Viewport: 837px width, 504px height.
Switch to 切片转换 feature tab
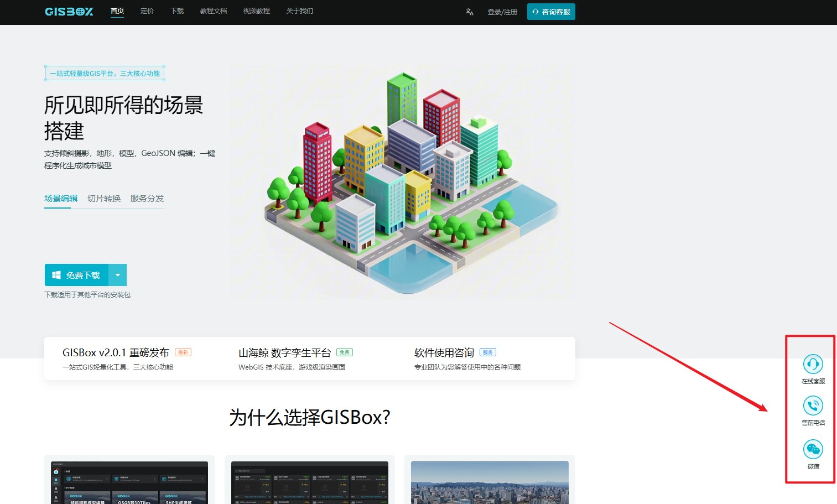[104, 199]
